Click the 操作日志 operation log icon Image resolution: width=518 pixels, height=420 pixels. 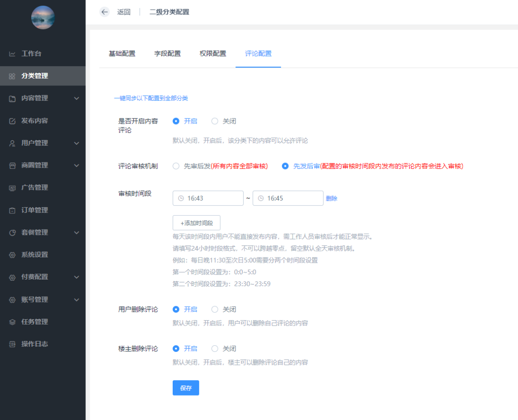29,344
